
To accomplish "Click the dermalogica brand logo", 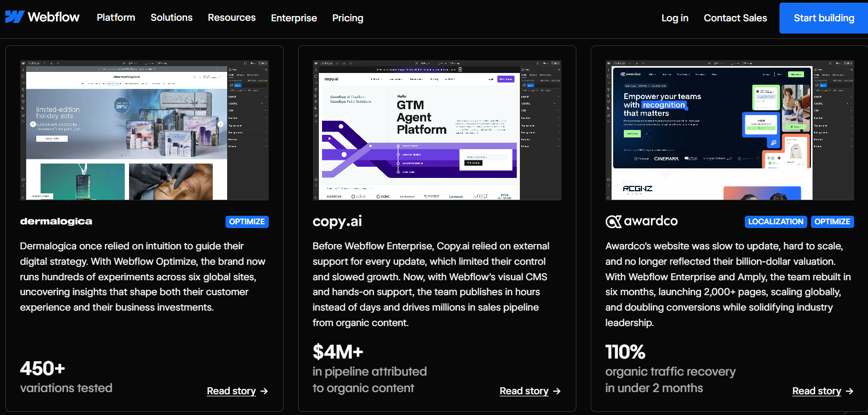I will [x=56, y=222].
